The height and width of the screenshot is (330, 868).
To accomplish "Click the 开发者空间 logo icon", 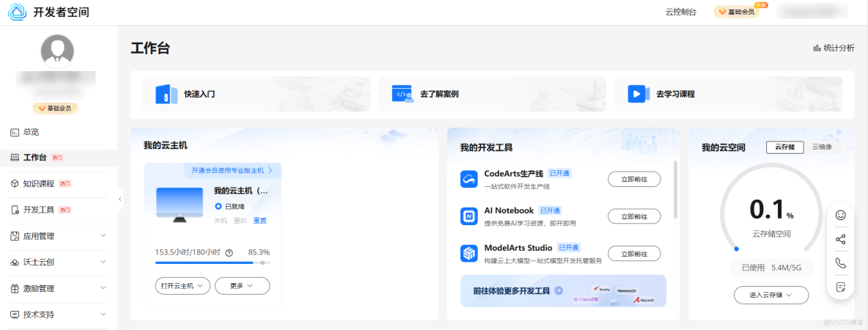I will click(17, 12).
